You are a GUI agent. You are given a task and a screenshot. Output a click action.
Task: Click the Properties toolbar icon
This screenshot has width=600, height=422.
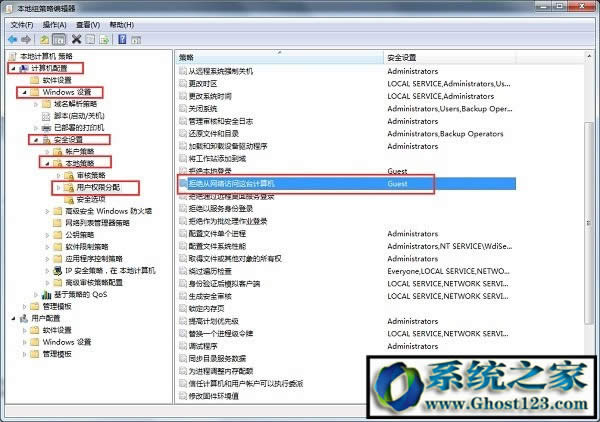click(x=90, y=39)
